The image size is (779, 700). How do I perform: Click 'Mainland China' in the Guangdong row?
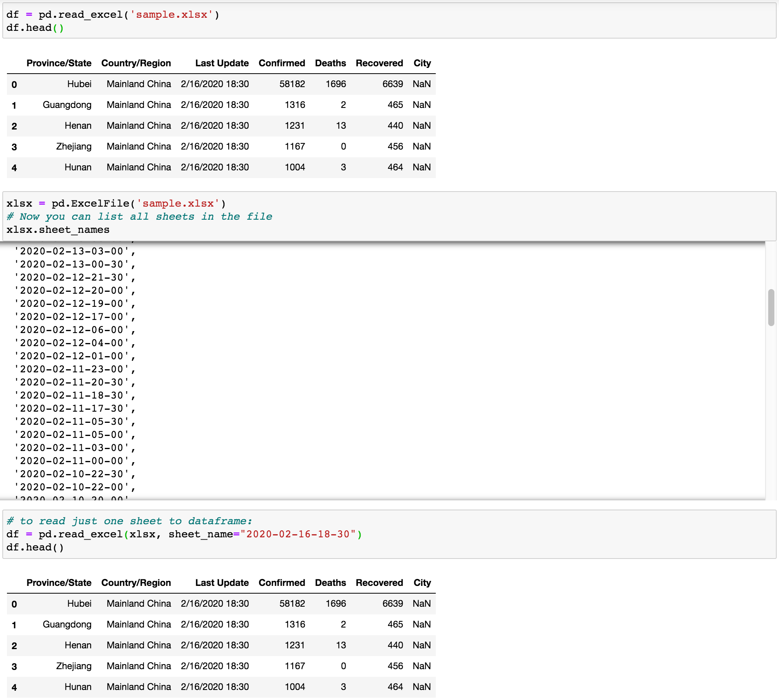[139, 105]
